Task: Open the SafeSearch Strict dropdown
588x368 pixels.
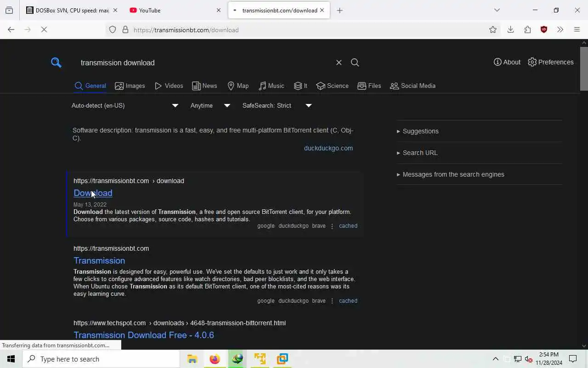Action: click(x=277, y=106)
